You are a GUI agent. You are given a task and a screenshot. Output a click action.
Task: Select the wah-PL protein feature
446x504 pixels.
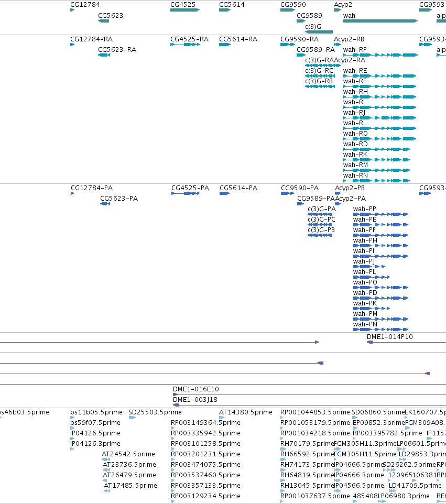point(372,277)
